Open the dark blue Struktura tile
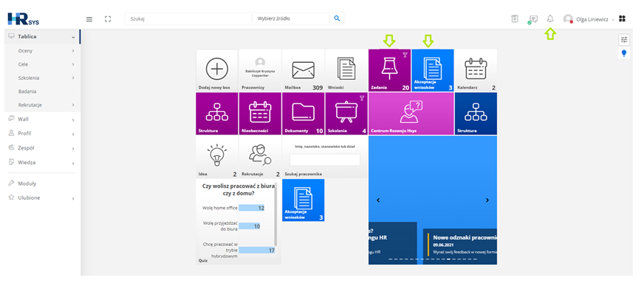644x281 pixels. (x=476, y=114)
